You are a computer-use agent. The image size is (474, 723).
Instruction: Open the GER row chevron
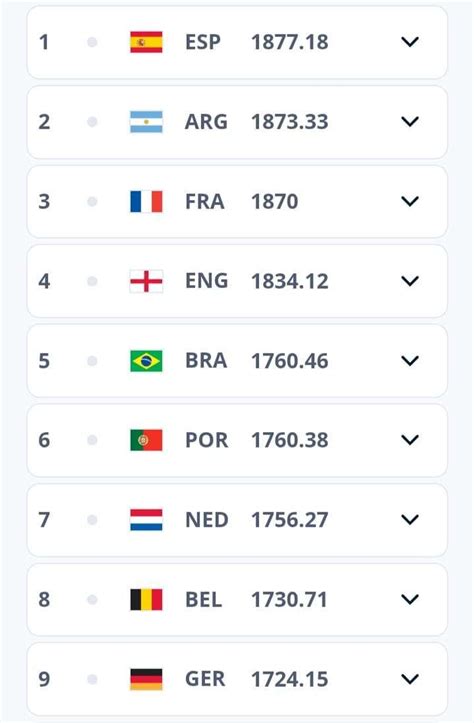[x=410, y=679]
